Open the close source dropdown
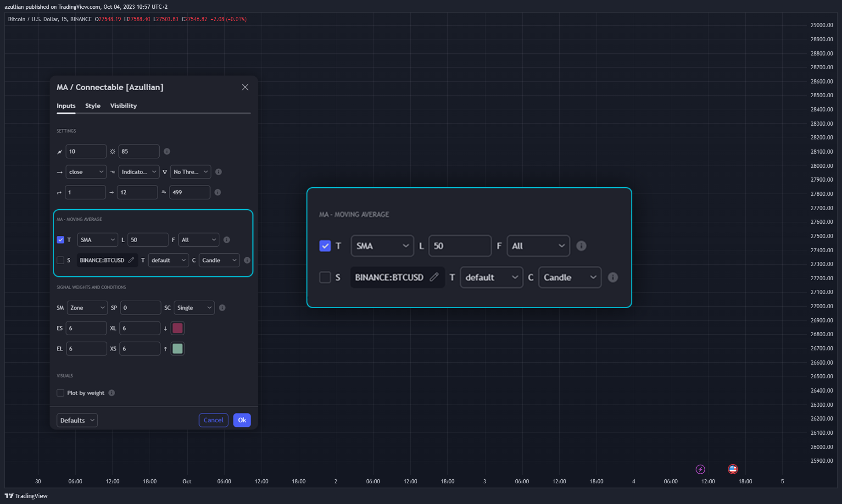The width and height of the screenshot is (842, 504). pos(86,172)
